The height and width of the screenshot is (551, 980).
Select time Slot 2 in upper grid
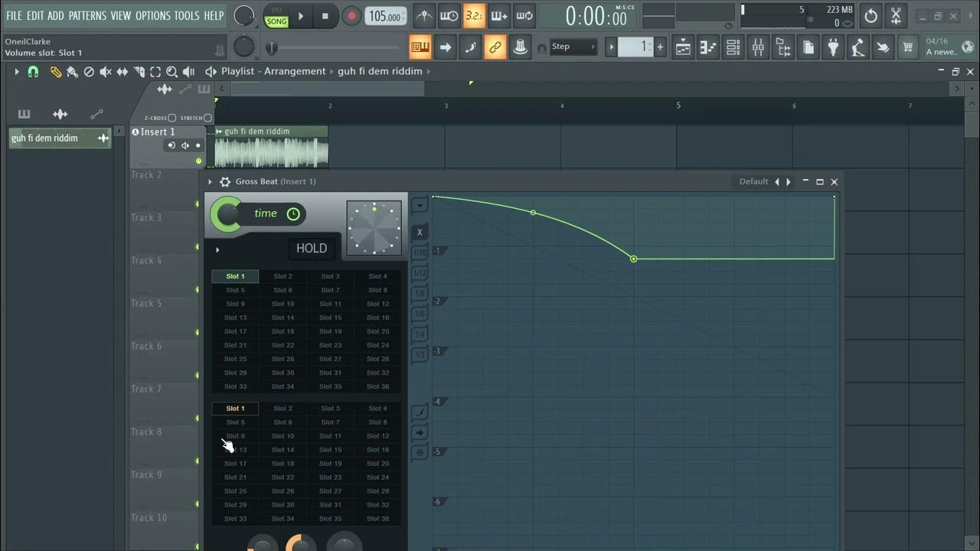(x=283, y=276)
